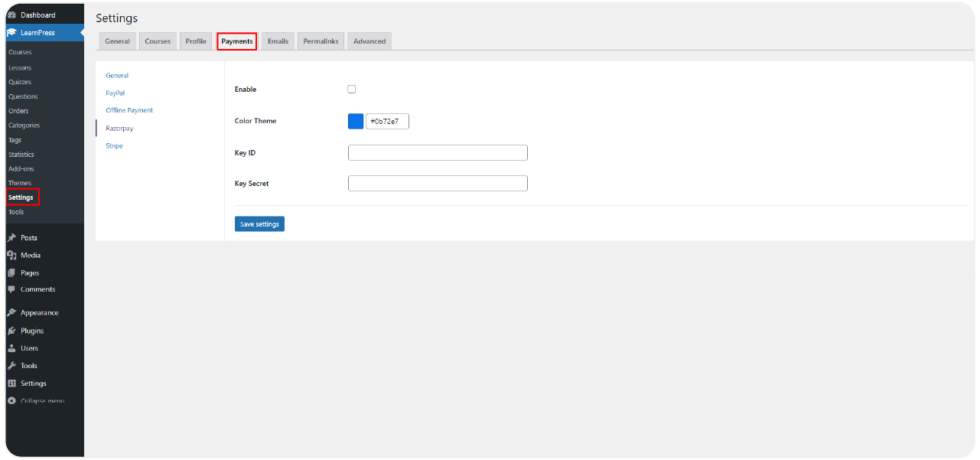Click the Dashboard gauge icon
Screen dimensions: 980x460
click(x=11, y=15)
